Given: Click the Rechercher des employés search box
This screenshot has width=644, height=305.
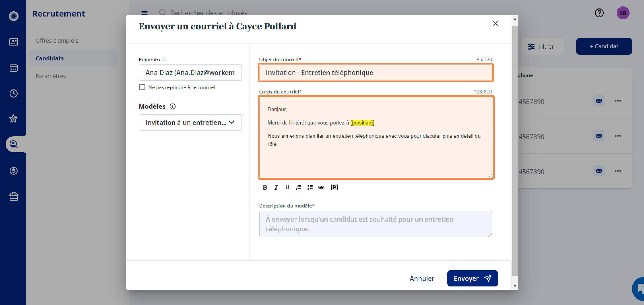Looking at the screenshot, I should (x=208, y=13).
